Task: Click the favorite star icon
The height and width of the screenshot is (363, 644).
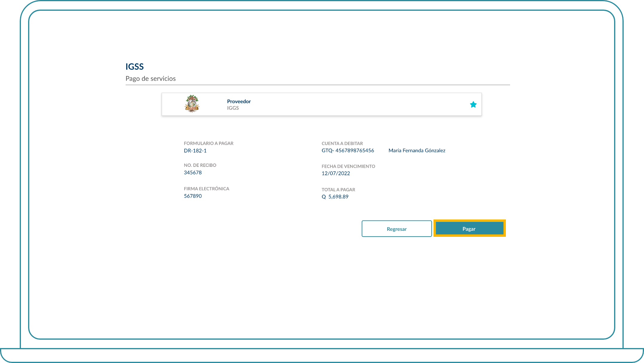Action: pos(473,104)
